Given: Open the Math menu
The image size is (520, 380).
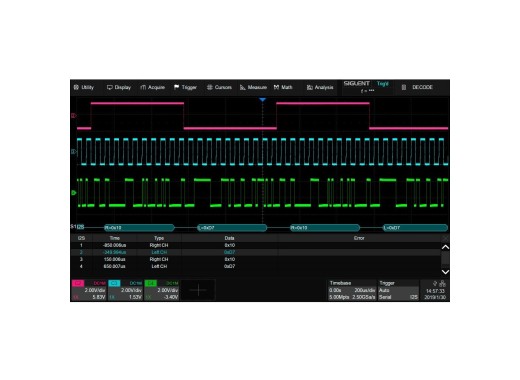Looking at the screenshot, I should click(x=283, y=87).
